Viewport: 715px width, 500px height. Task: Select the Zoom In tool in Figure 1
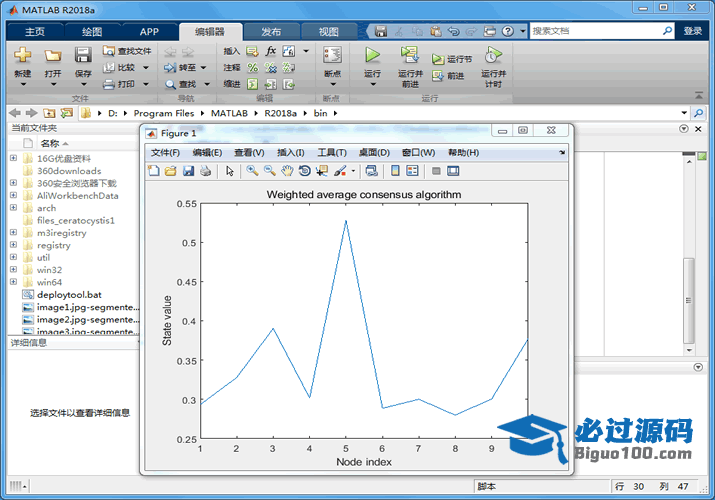point(252,171)
